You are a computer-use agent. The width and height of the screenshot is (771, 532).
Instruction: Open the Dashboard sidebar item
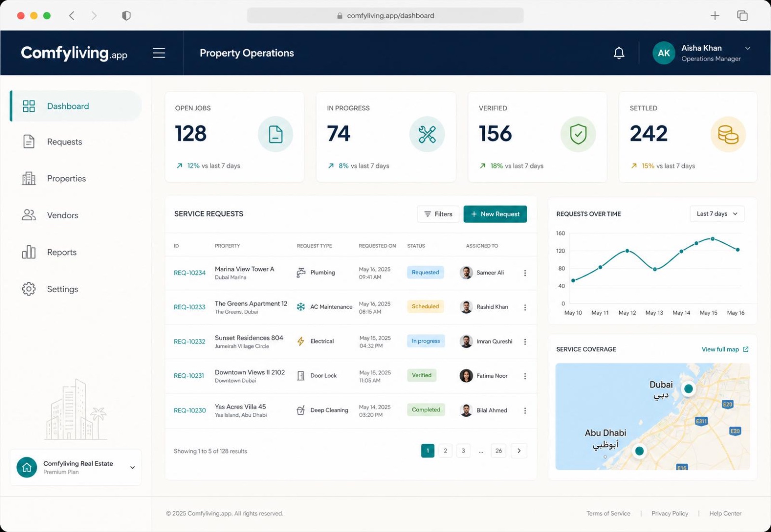pyautogui.click(x=76, y=106)
